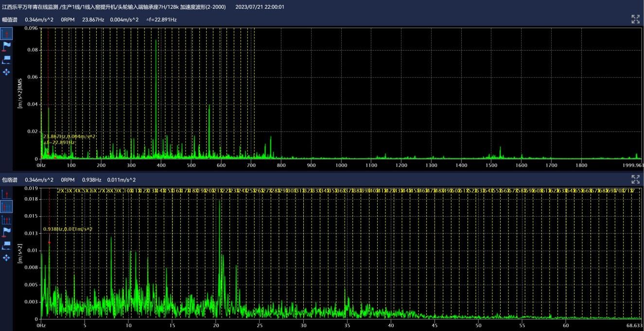Click the 2023/07/21 22:00:01 timestamp
This screenshot has height=331, width=644.
point(260,7)
